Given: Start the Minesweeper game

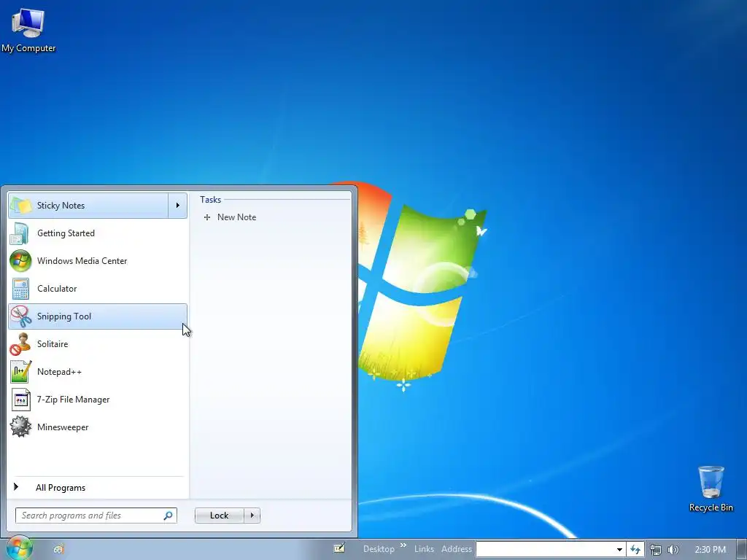Looking at the screenshot, I should [98, 427].
